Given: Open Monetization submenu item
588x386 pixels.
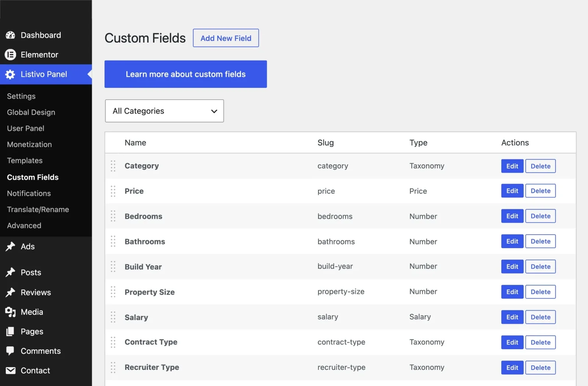Looking at the screenshot, I should (29, 145).
